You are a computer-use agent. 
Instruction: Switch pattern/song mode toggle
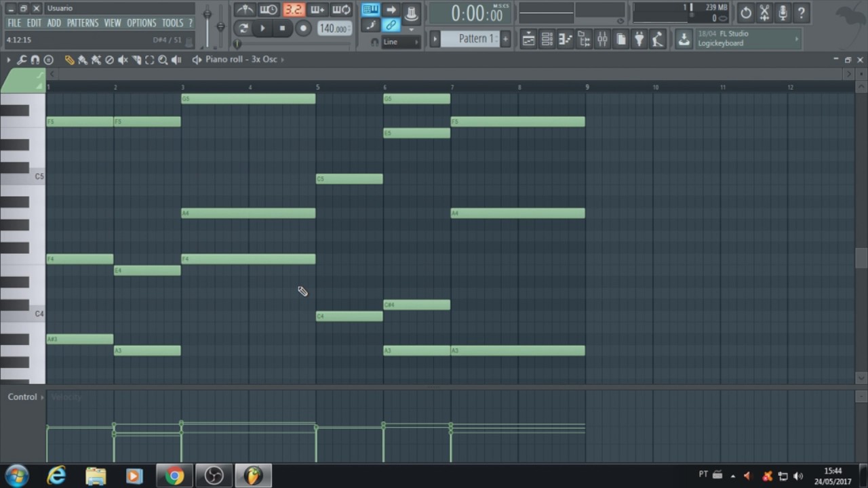pos(243,28)
